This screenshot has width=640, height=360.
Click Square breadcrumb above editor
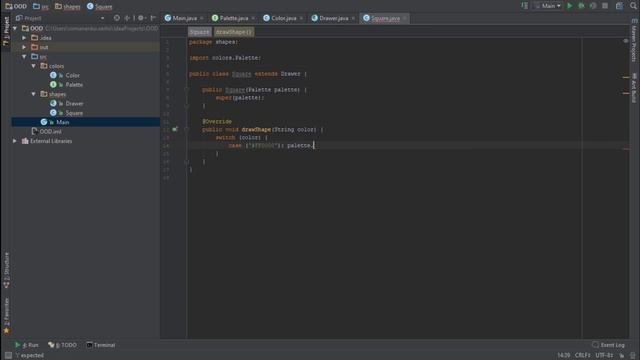(199, 32)
